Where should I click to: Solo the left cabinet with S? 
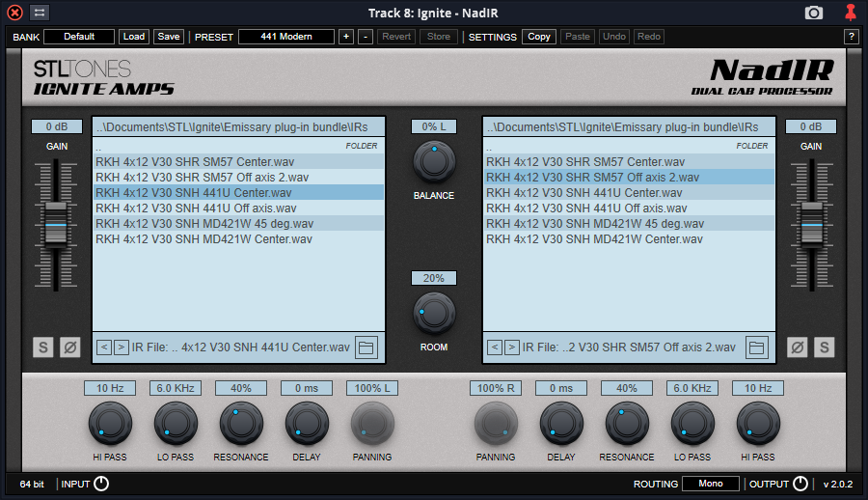[43, 347]
